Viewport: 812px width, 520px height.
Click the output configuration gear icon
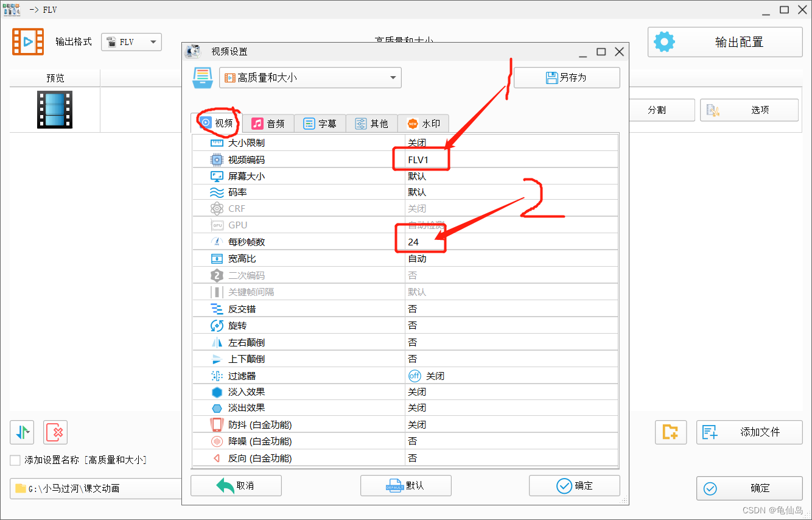tap(664, 41)
